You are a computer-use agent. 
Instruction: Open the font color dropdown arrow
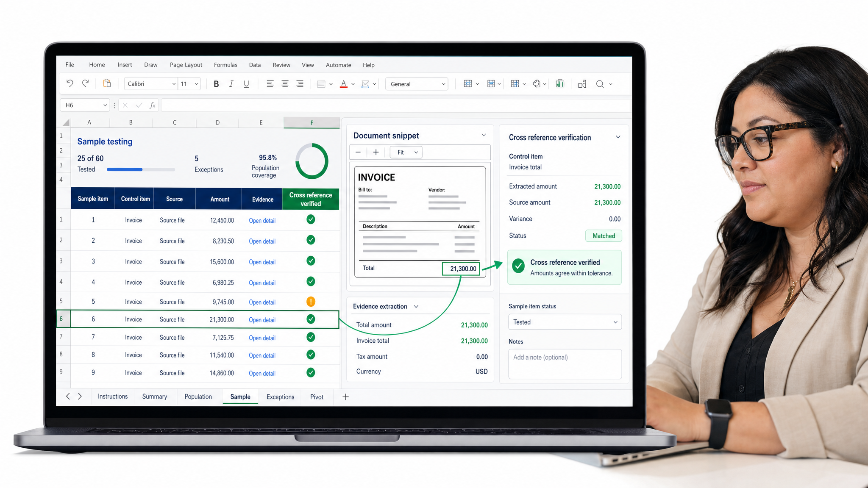click(x=353, y=84)
